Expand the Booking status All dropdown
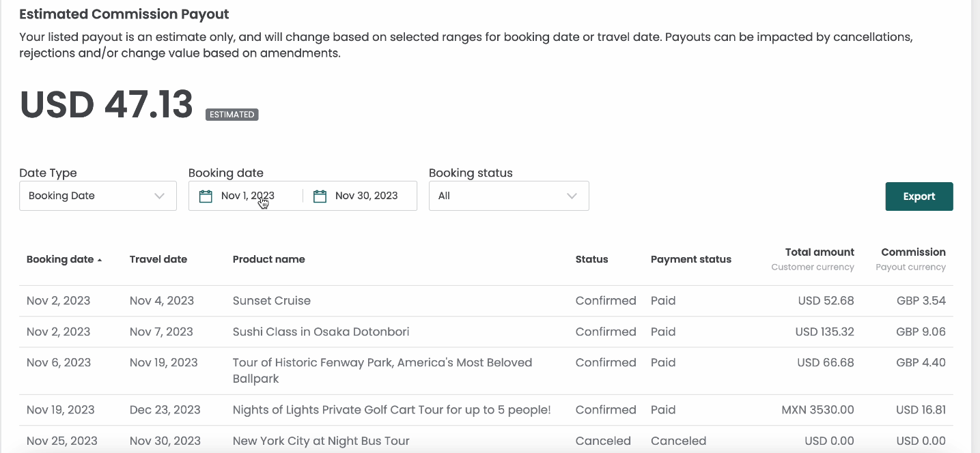 [x=509, y=196]
